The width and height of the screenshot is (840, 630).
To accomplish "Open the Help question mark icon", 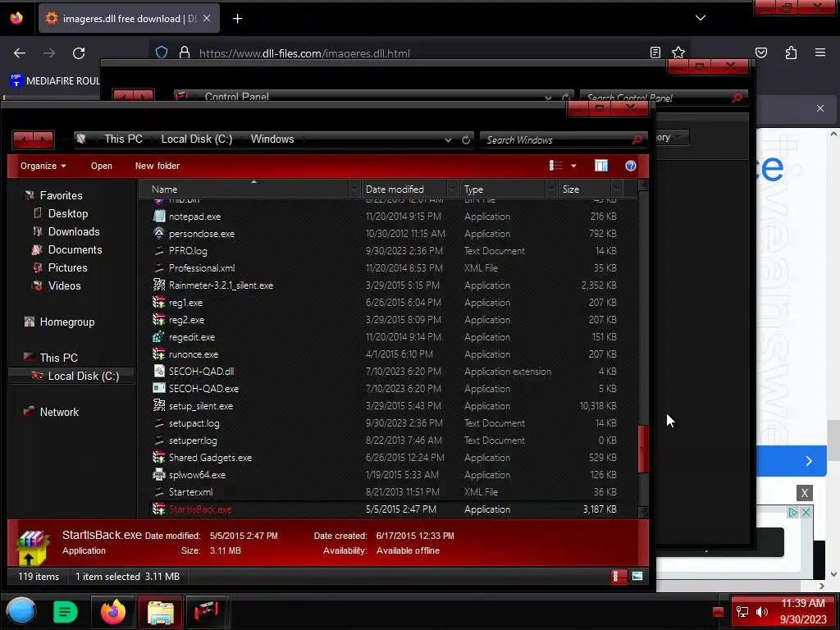I will pyautogui.click(x=631, y=166).
